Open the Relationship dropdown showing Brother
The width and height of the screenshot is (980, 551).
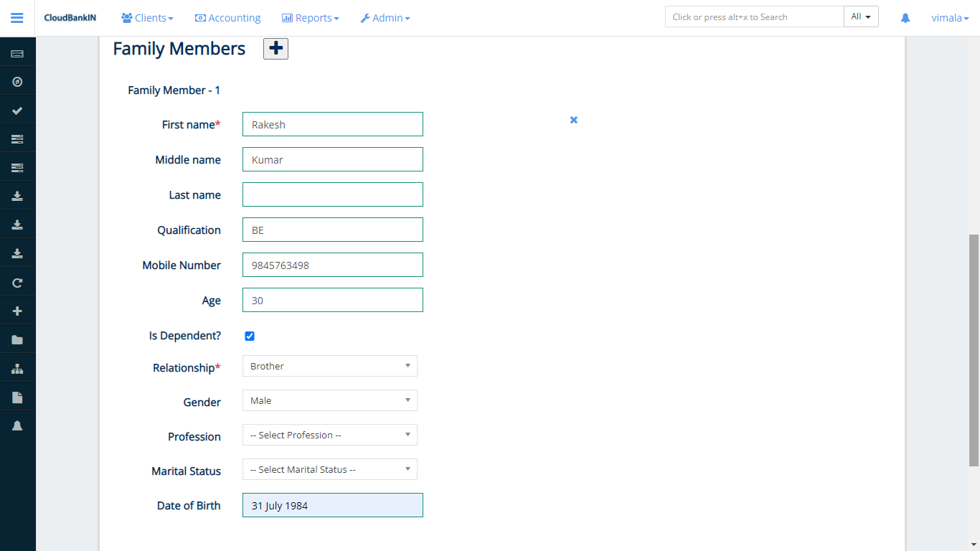329,366
